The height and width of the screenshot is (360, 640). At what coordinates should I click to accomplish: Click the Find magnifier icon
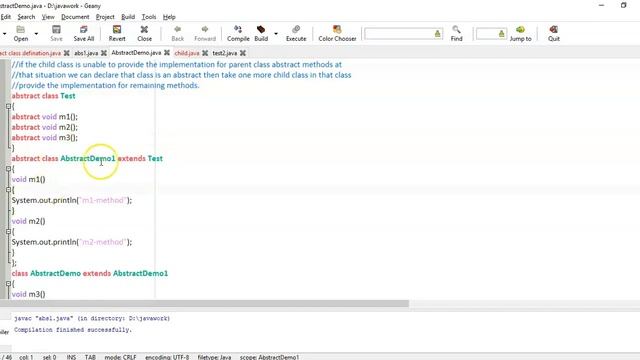[456, 33]
